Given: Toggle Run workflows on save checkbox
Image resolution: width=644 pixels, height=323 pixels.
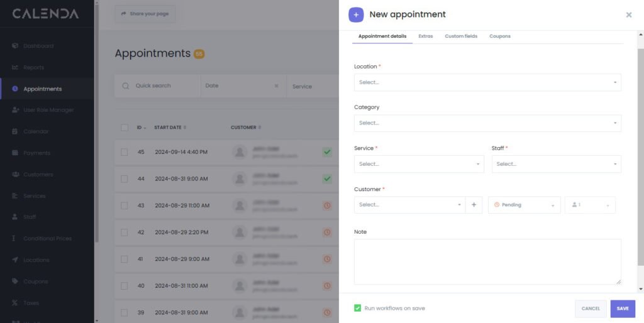Looking at the screenshot, I should coord(358,308).
